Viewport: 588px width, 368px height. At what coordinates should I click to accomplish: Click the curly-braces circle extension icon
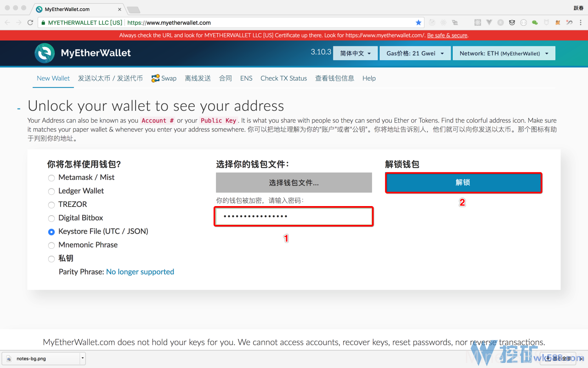pyautogui.click(x=523, y=23)
